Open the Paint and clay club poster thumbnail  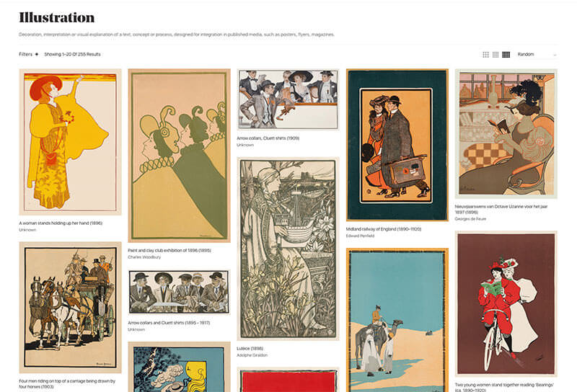[179, 156]
